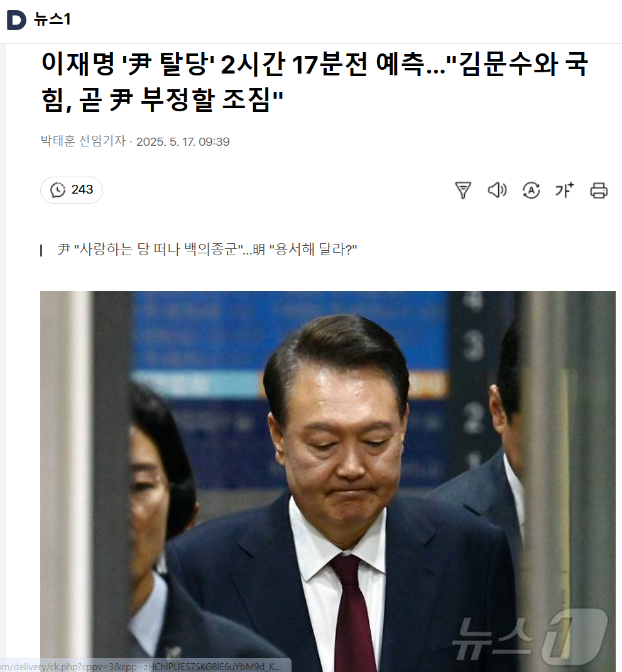The width and height of the screenshot is (622, 672).
Task: Click the red necktie in the photo
Action: [352, 613]
